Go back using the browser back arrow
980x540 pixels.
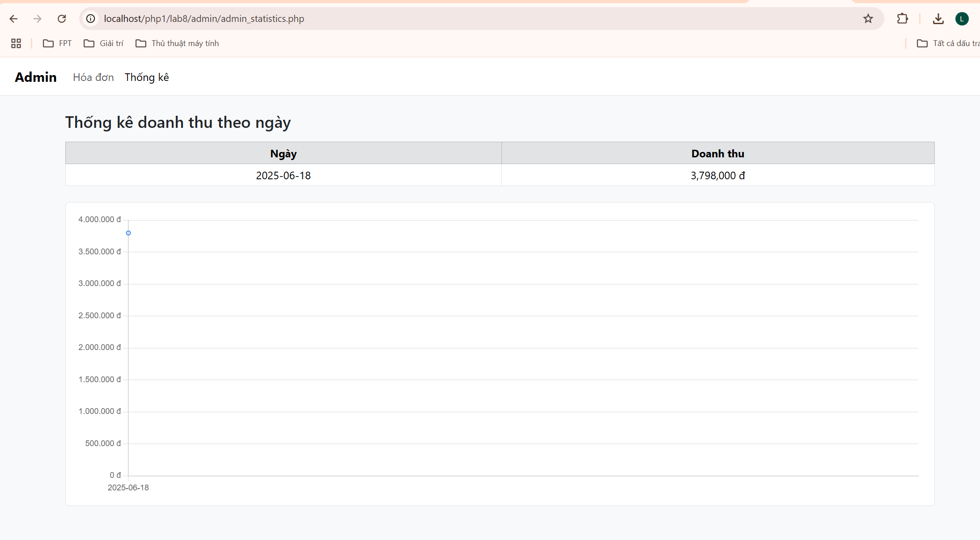[x=13, y=19]
